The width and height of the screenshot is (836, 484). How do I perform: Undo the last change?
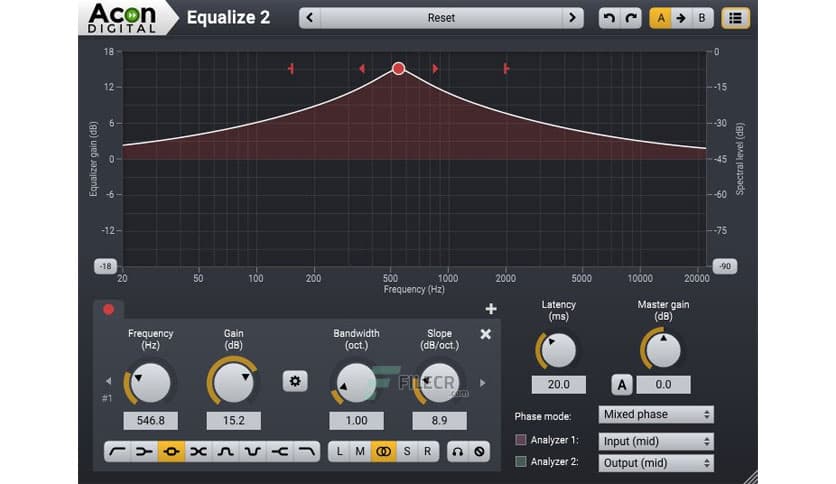(609, 18)
